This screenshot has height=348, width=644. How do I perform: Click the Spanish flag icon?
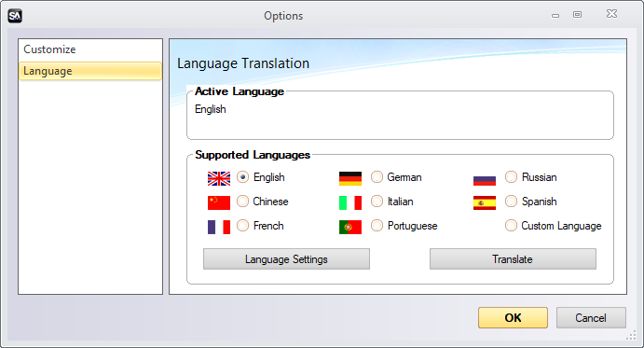(485, 202)
